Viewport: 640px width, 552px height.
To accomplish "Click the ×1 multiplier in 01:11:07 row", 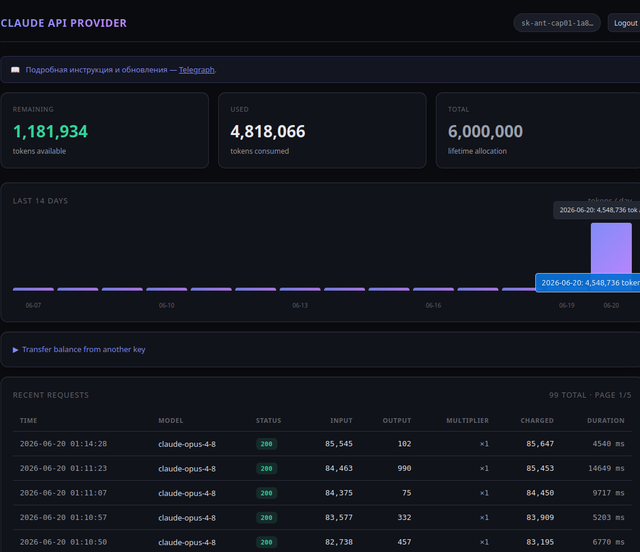I will pos(484,493).
